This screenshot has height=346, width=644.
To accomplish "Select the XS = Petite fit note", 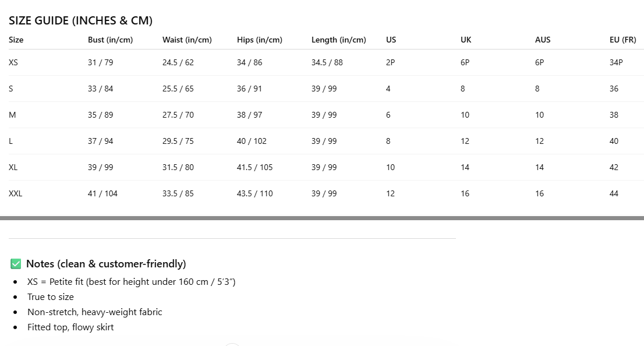I will point(131,282).
